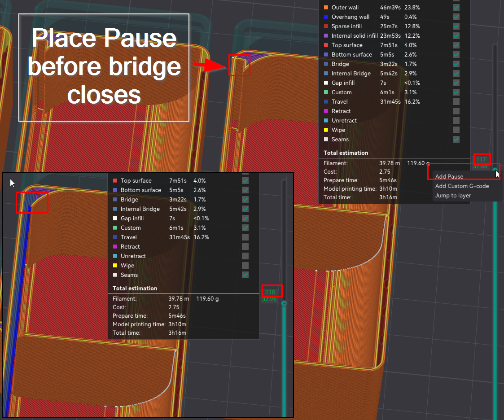Click Sparse infill color swatch

pyautogui.click(x=326, y=26)
